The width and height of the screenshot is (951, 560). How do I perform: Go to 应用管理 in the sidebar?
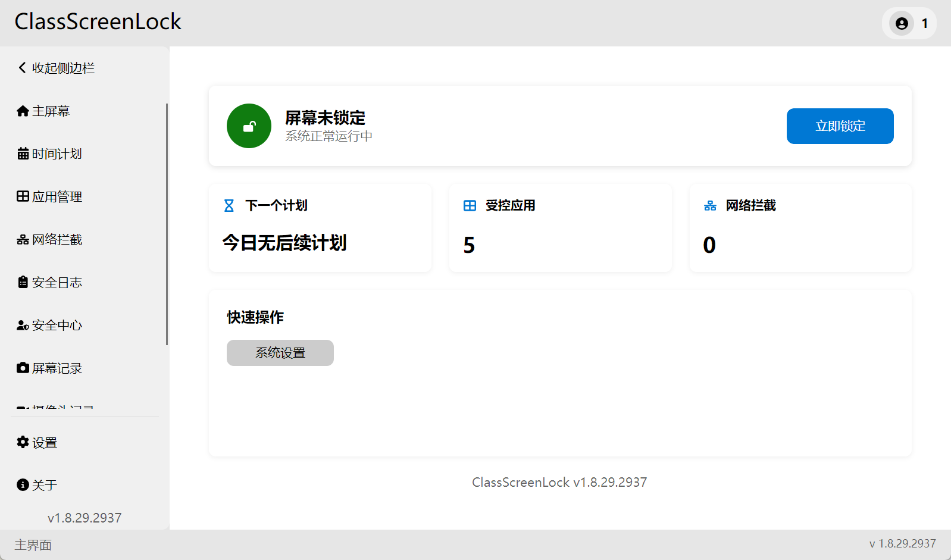coord(57,196)
